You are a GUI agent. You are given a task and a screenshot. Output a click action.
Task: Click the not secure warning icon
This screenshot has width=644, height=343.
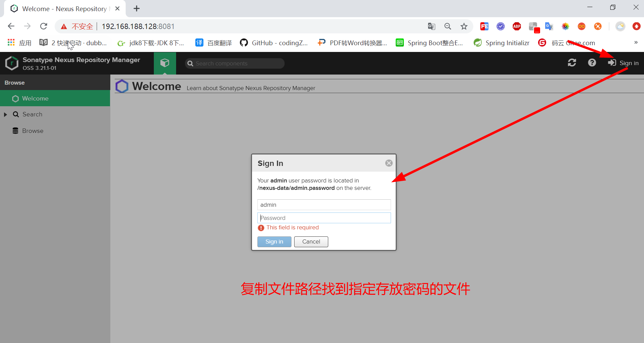pyautogui.click(x=64, y=27)
